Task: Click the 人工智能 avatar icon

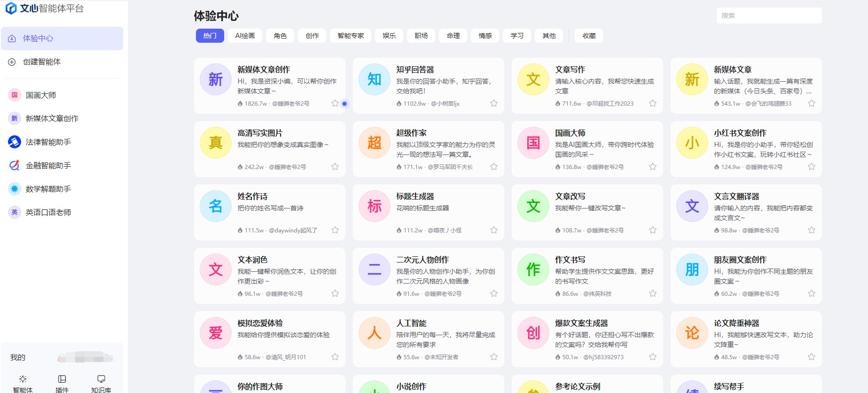Action: 375,333
